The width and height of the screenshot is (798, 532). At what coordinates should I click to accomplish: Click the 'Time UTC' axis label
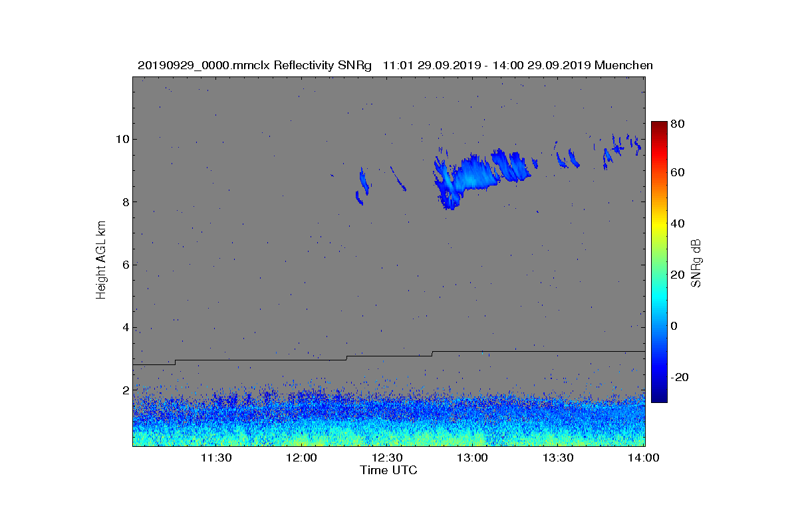coord(389,470)
